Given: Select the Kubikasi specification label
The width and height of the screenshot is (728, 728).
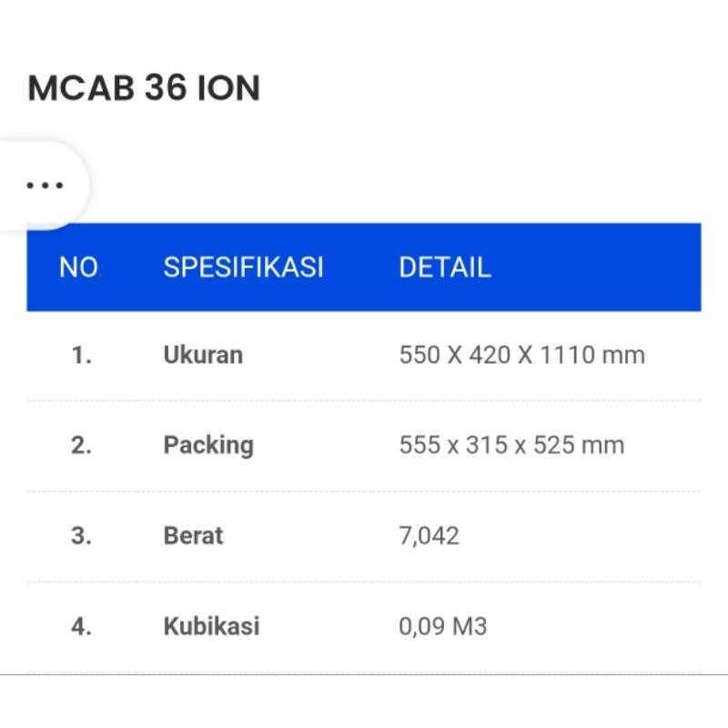Looking at the screenshot, I should tap(211, 626).
